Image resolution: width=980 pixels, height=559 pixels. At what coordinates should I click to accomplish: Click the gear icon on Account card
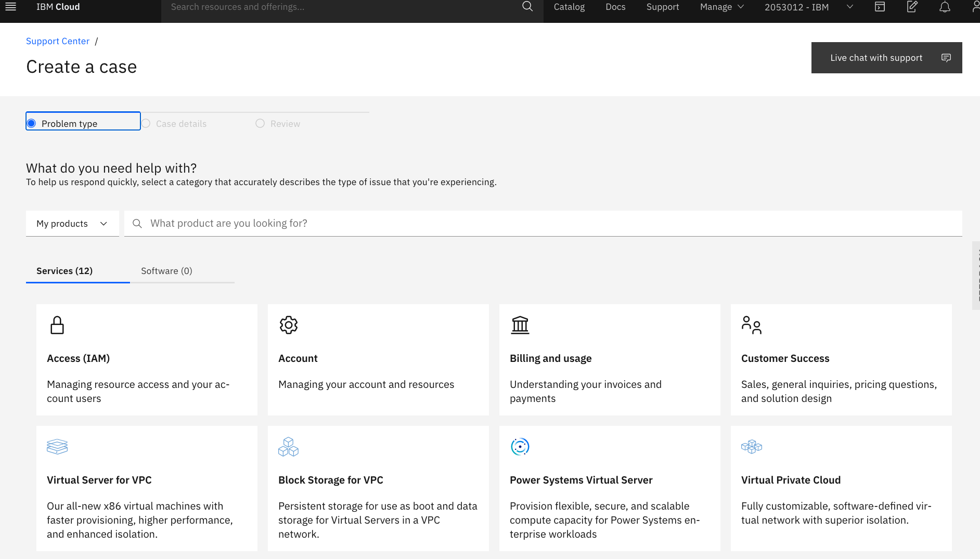289,325
